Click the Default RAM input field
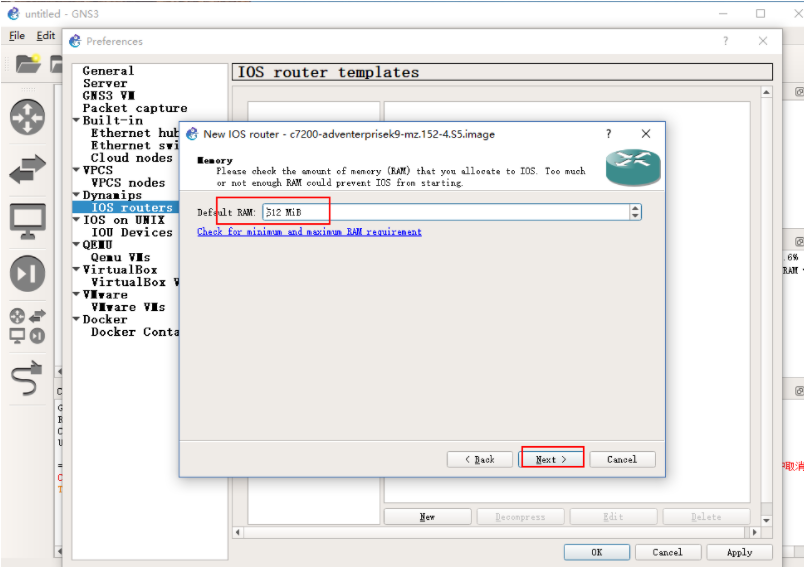 pyautogui.click(x=446, y=212)
